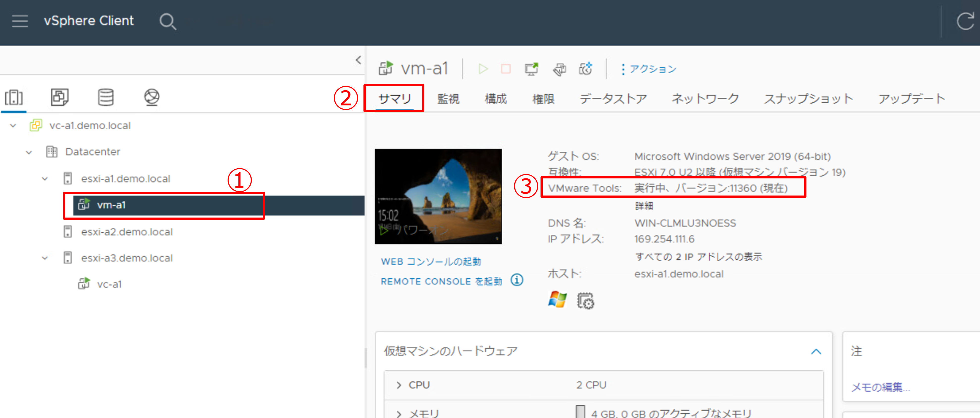Click DNS name WIN-CLMLU3NOESS
The height and width of the screenshot is (418, 980).
(685, 223)
